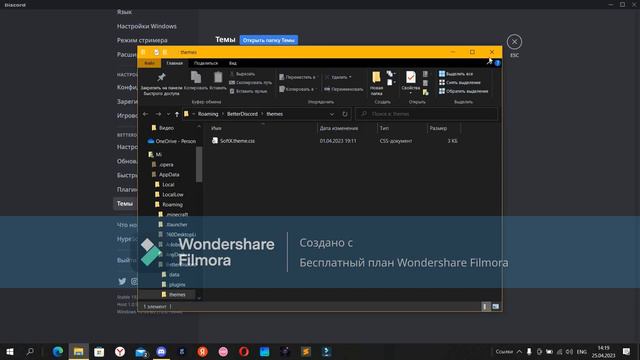Switch to the Вид ribbon tab

(x=233, y=63)
